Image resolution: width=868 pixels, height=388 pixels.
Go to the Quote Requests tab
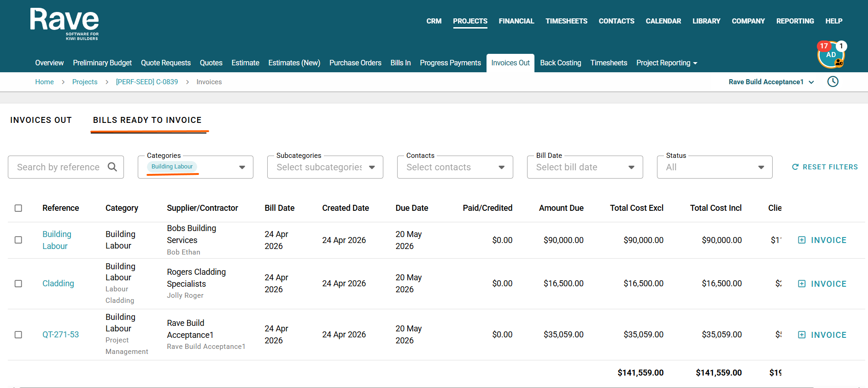166,63
